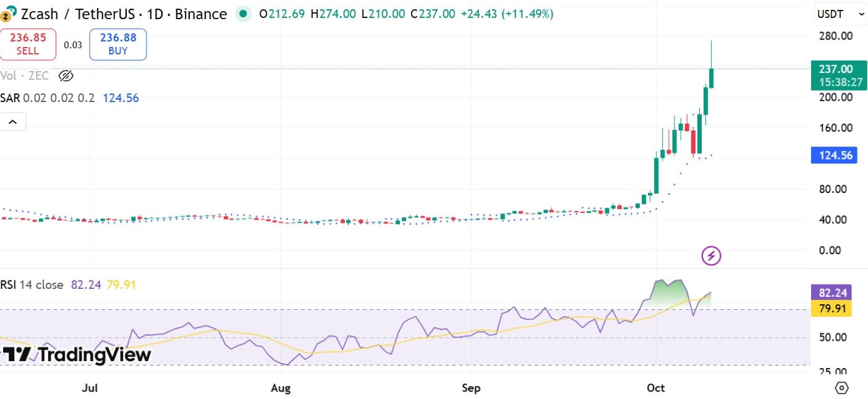Click the yellow 79.91 RSI average label
Viewport: 868px width, 399px height.
[x=831, y=308]
